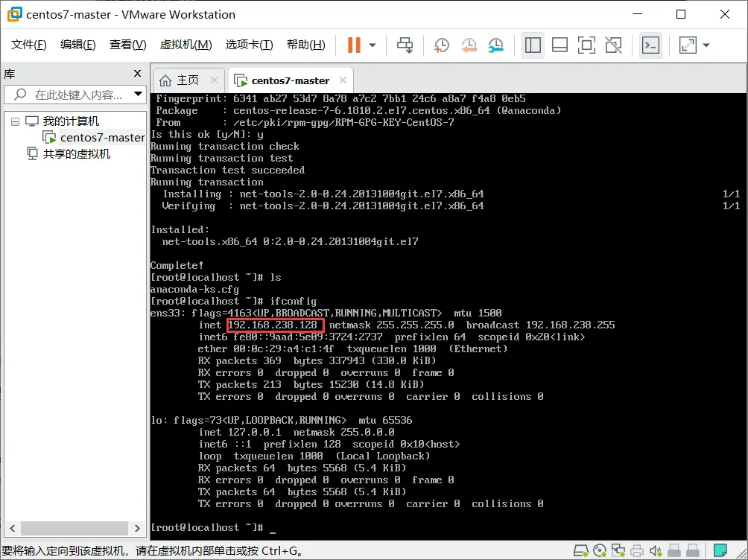Viewport: 748px width, 560px height.
Task: Switch to the 主页 tab
Action: pos(186,80)
